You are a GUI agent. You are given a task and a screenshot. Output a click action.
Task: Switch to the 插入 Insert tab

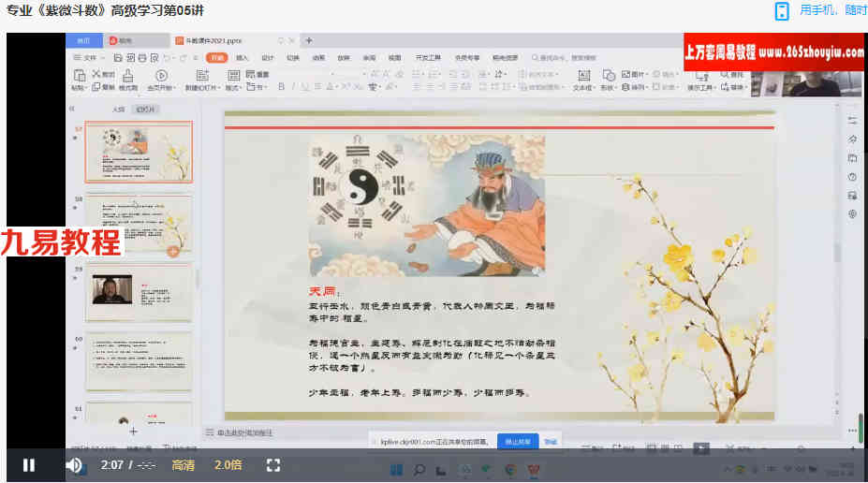(x=242, y=57)
